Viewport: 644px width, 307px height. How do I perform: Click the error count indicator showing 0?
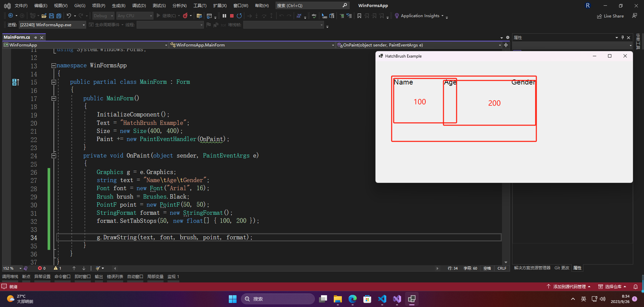pyautogui.click(x=42, y=268)
